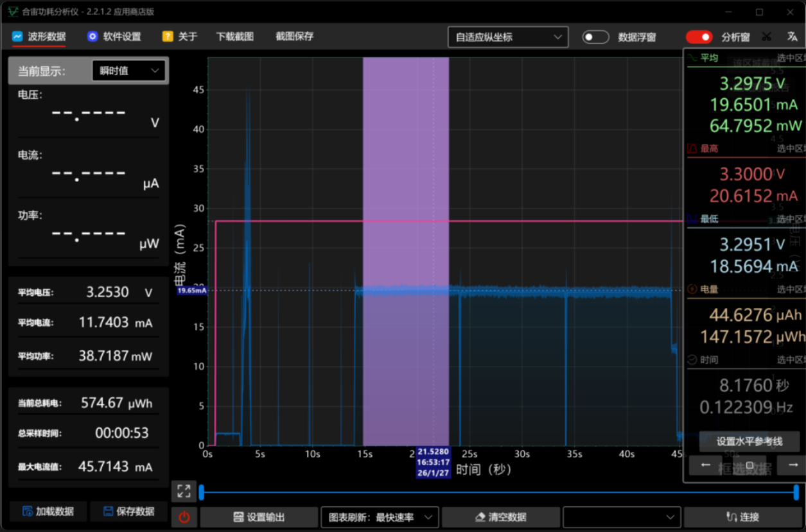
Task: Click the 下载截图 menu item
Action: click(x=235, y=37)
